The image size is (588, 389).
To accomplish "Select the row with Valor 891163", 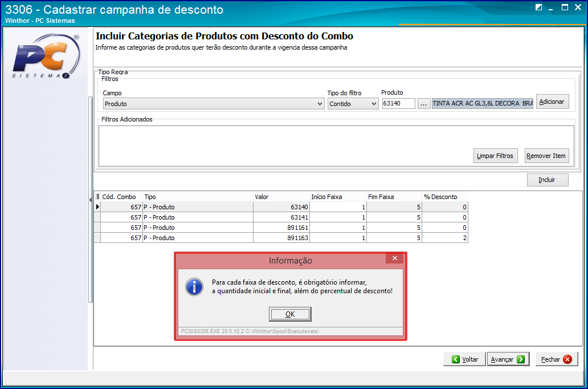I will (x=281, y=238).
